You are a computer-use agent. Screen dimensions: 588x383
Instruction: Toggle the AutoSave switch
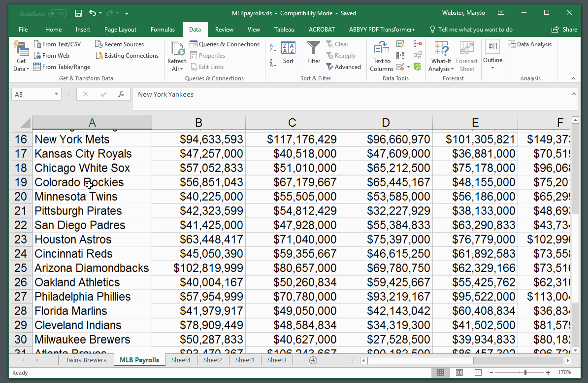pyautogui.click(x=58, y=13)
